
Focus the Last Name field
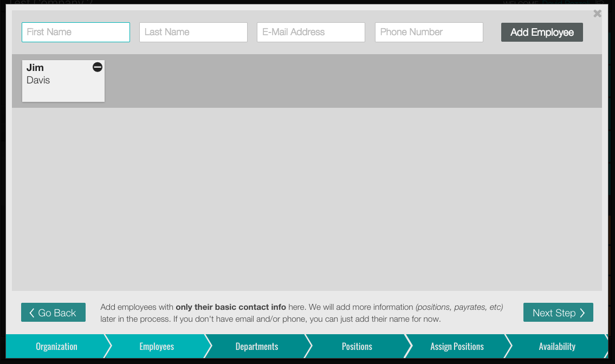[x=193, y=32]
